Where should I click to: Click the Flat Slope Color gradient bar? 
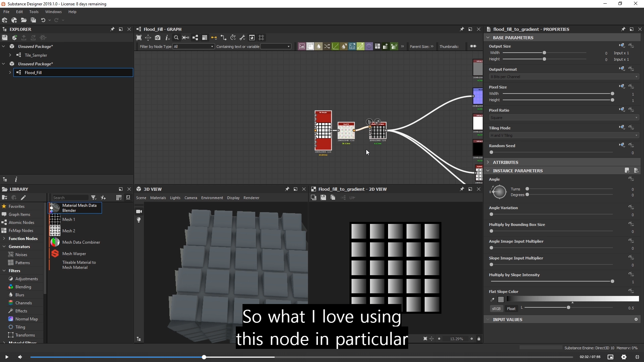[572, 299]
